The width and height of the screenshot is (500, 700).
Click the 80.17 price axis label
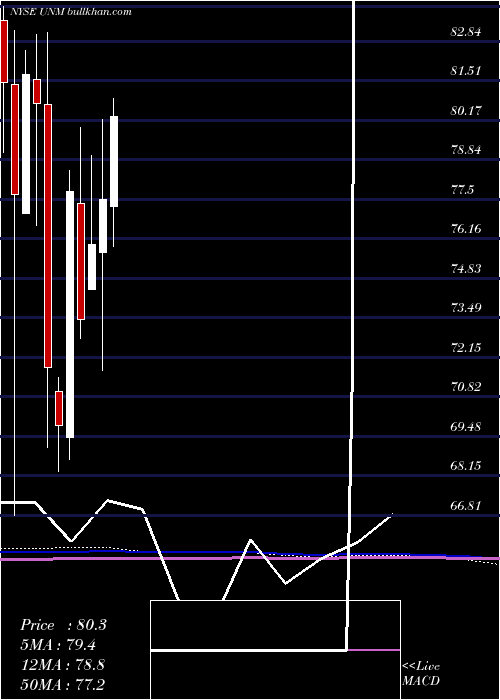[x=466, y=110]
